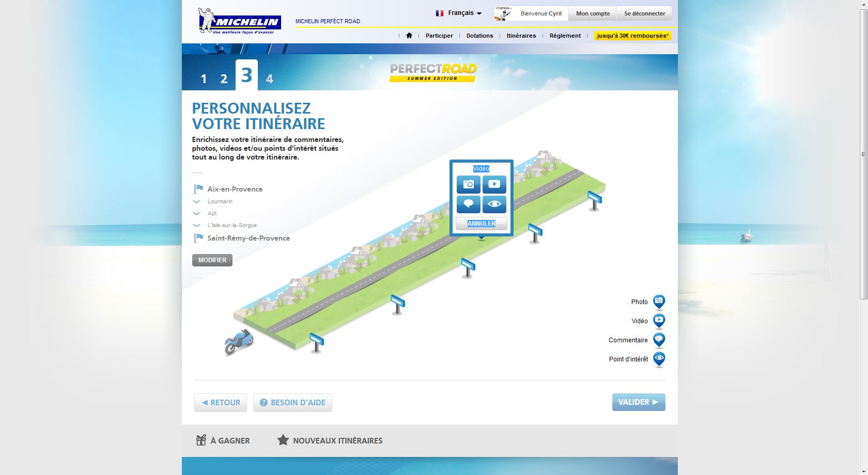Click the Aix-en-Provence start point
Image resolution: width=868 pixels, height=475 pixels.
[235, 189]
